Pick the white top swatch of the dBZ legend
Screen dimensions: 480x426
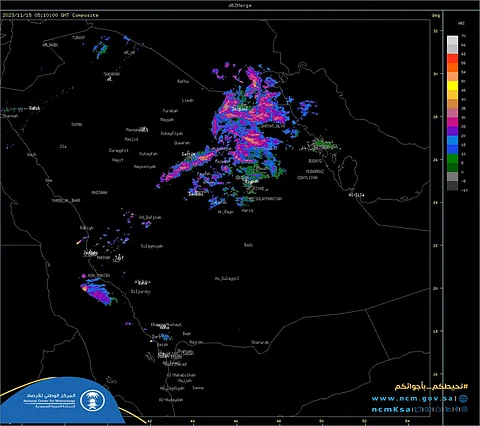(x=452, y=40)
